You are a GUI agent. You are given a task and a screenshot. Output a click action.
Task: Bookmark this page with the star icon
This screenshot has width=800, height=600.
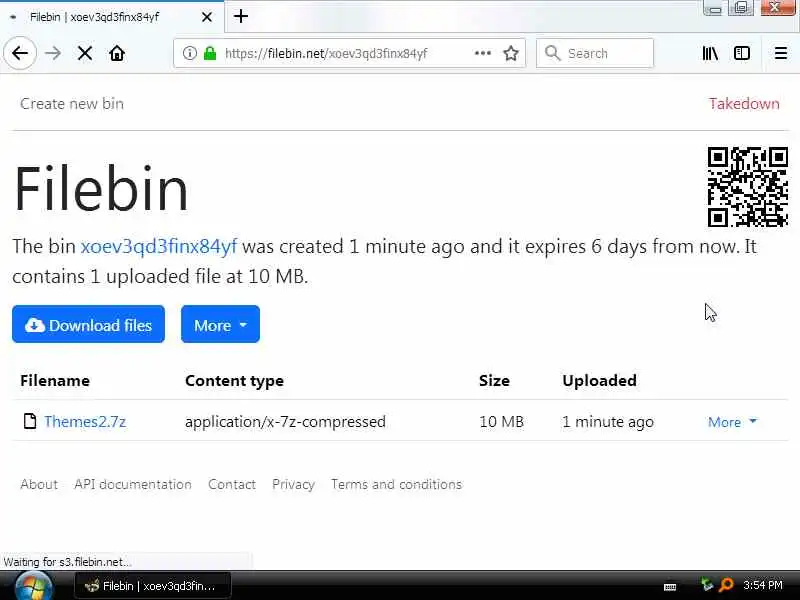click(x=511, y=53)
